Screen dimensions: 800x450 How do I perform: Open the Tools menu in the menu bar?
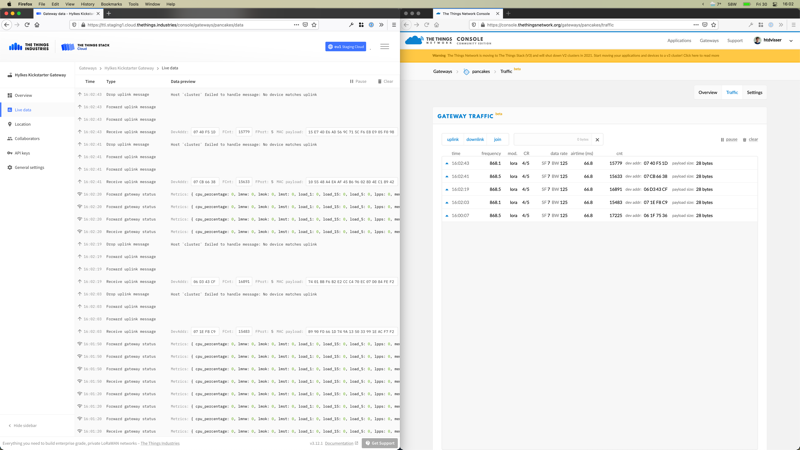click(133, 4)
